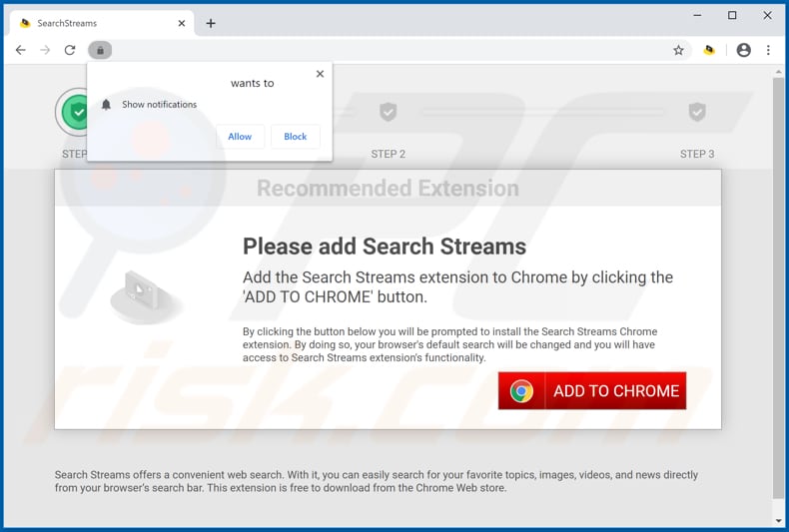Click the 'Please add Search Streams' heading
The image size is (789, 532).
click(385, 247)
